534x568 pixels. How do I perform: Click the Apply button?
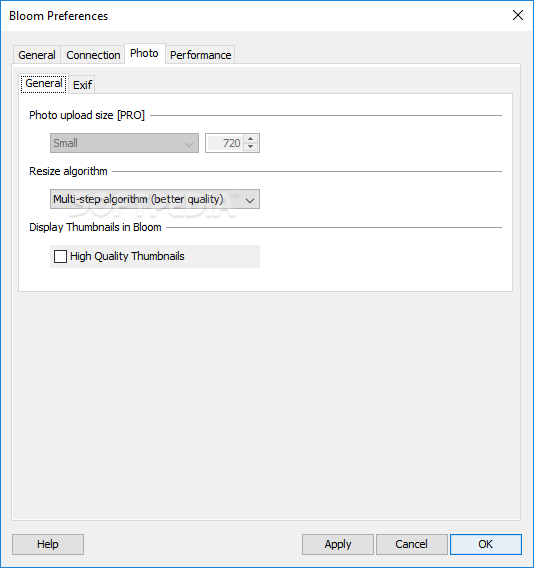click(x=338, y=544)
